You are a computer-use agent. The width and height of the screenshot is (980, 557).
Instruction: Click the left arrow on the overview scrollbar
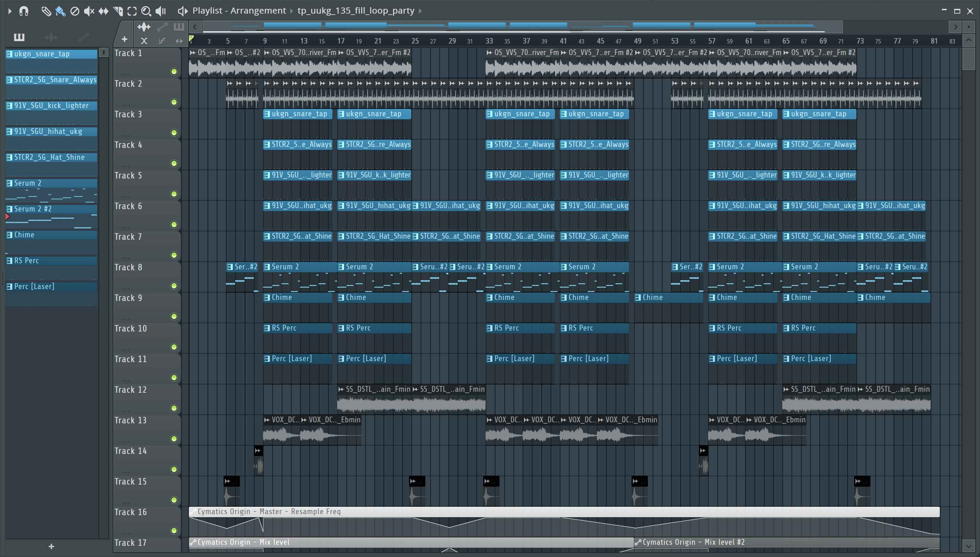coord(195,27)
